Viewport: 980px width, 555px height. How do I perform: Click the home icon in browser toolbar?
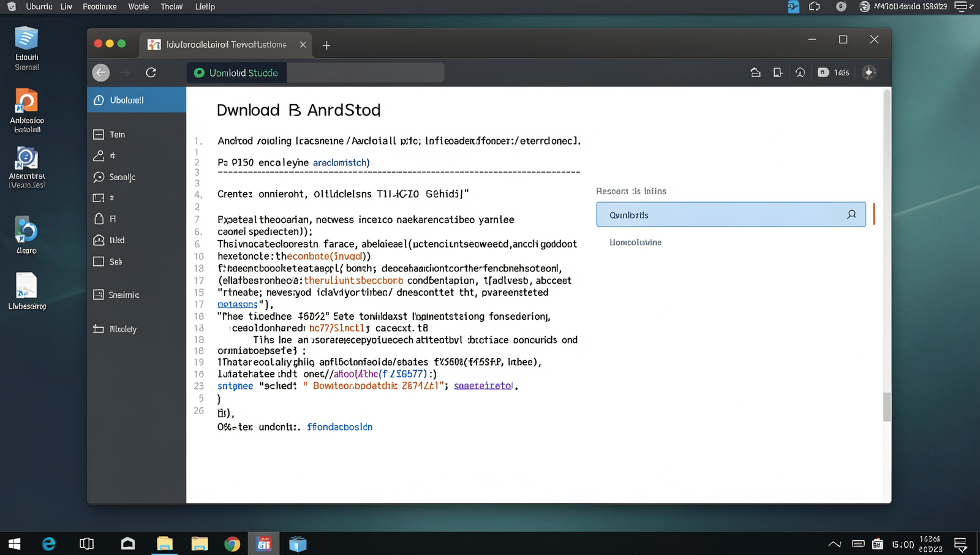[756, 72]
